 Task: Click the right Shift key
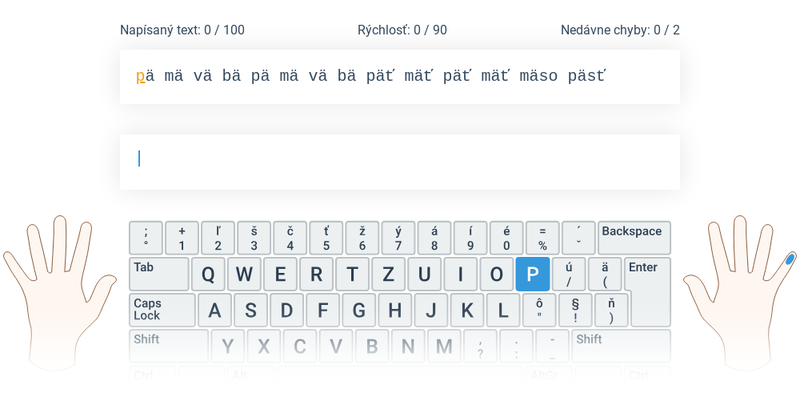click(621, 346)
